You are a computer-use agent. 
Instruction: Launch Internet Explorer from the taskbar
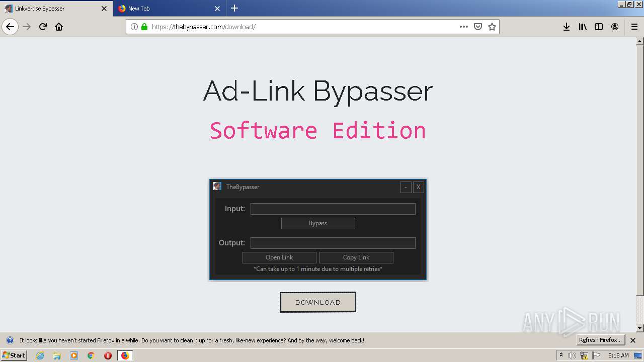40,355
